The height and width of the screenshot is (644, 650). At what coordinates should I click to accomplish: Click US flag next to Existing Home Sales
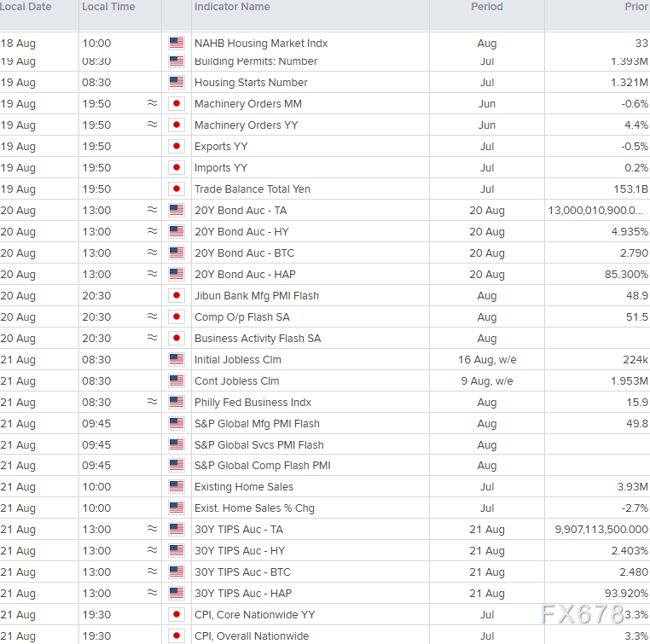click(177, 487)
